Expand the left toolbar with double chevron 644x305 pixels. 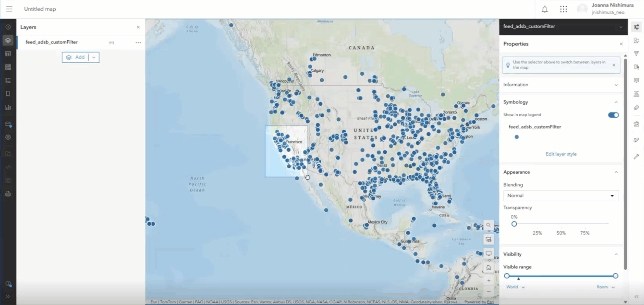click(x=8, y=297)
